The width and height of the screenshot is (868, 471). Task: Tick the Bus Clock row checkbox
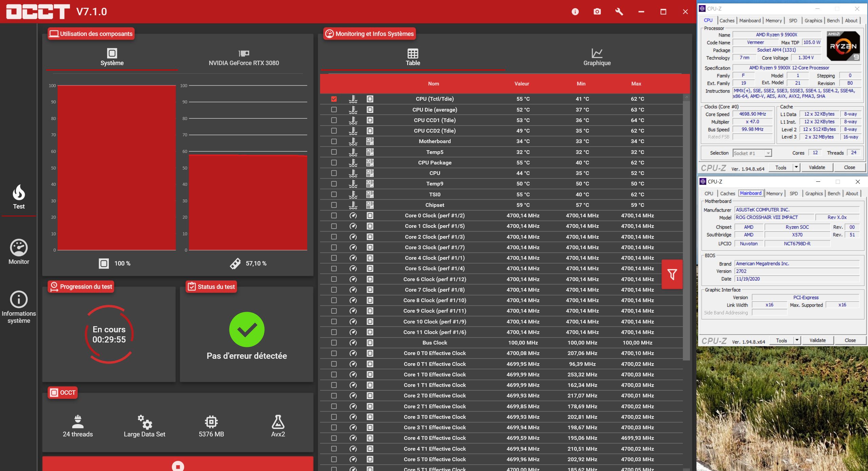tap(334, 343)
